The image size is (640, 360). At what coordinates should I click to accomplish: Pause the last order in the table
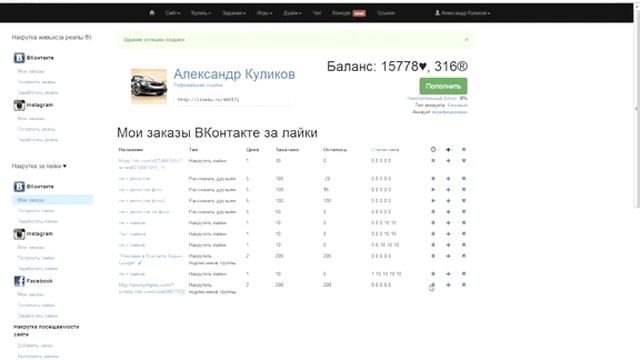(433, 285)
